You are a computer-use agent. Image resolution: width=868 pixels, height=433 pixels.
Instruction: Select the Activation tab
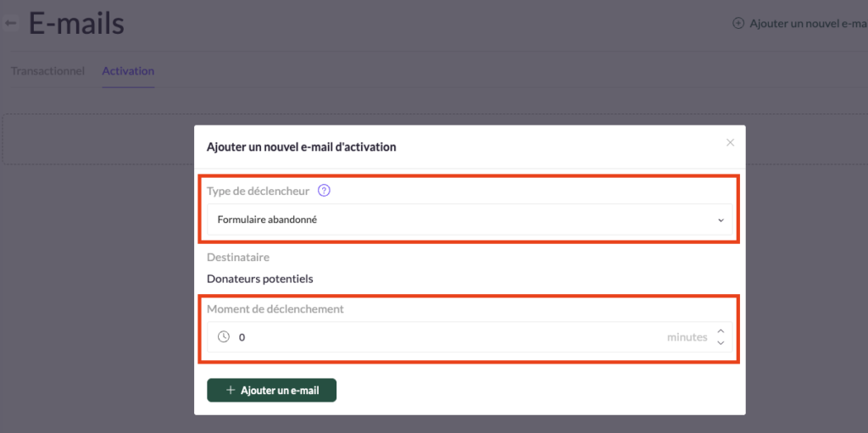click(128, 71)
